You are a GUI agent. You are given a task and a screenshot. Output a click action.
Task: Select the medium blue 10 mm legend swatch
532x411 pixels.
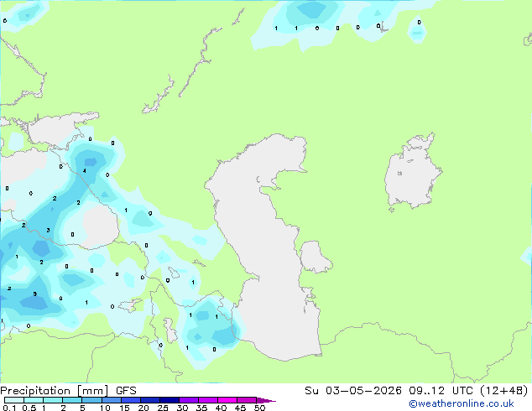click(112, 400)
